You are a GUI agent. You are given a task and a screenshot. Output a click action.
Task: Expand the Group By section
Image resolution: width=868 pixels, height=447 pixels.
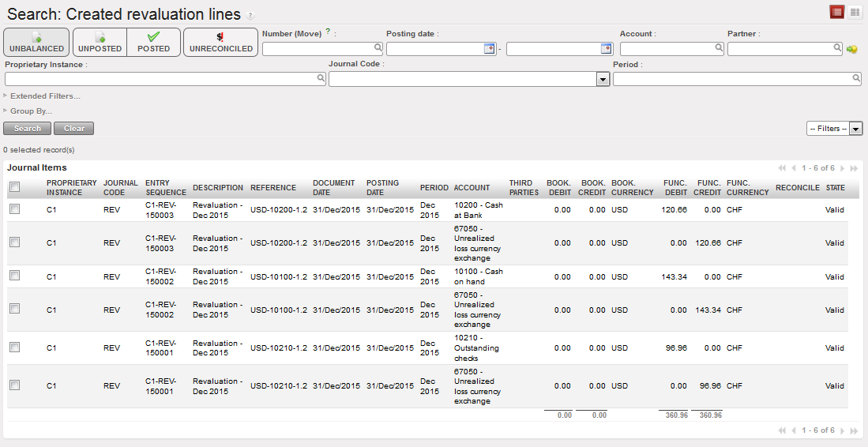pos(31,111)
